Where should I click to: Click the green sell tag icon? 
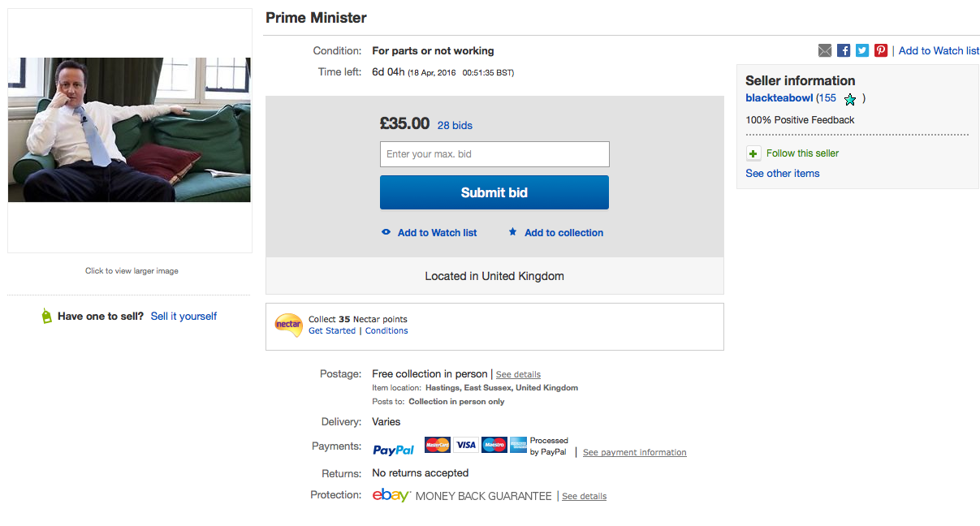coord(46,317)
